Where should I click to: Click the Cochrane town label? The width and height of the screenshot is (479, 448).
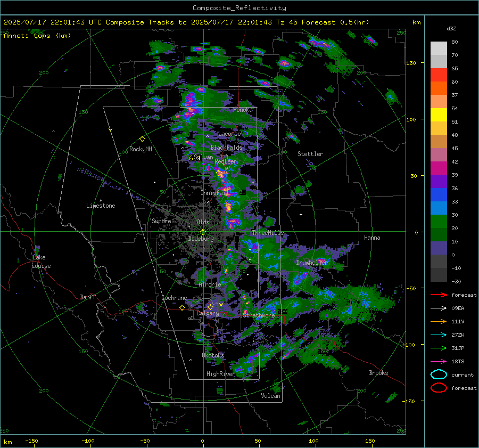[x=174, y=298]
